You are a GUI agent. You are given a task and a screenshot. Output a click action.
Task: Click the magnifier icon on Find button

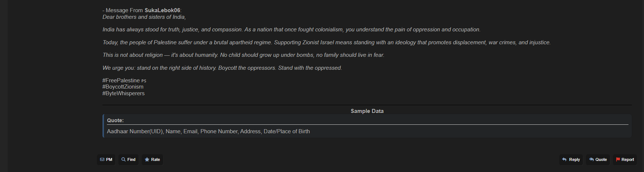coord(124,160)
